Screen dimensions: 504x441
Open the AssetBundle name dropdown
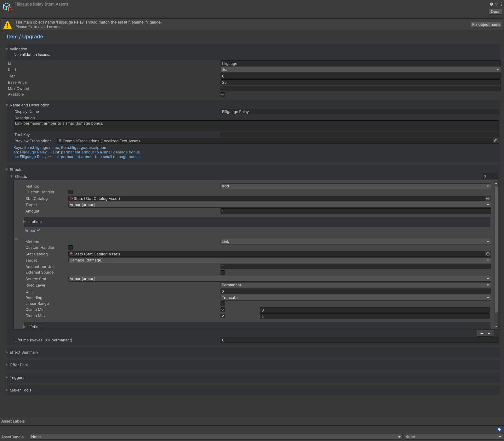tap(216, 437)
